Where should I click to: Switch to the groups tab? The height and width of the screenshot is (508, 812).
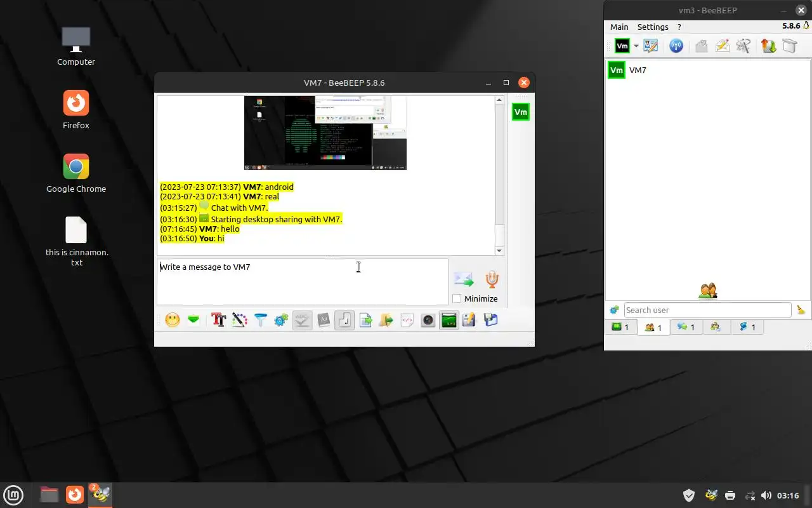[716, 327]
